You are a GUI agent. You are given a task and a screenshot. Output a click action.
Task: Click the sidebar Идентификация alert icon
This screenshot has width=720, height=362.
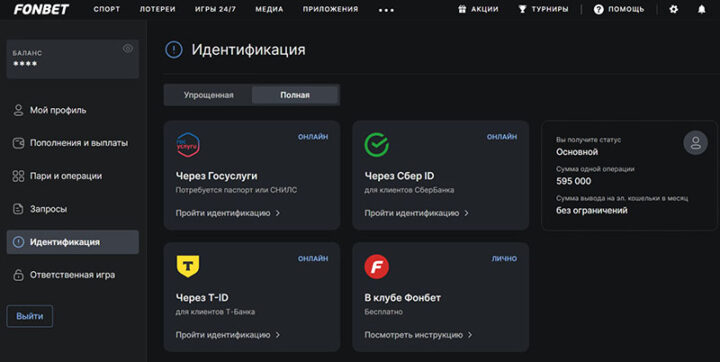pyautogui.click(x=18, y=242)
